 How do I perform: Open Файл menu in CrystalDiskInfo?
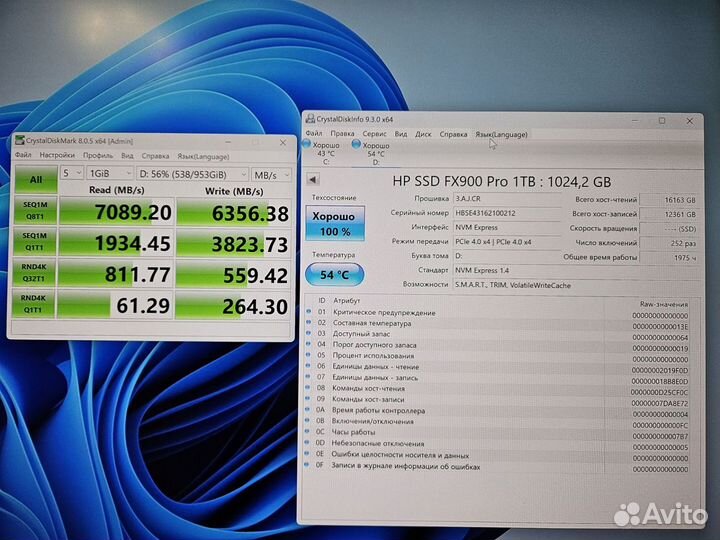pos(314,133)
